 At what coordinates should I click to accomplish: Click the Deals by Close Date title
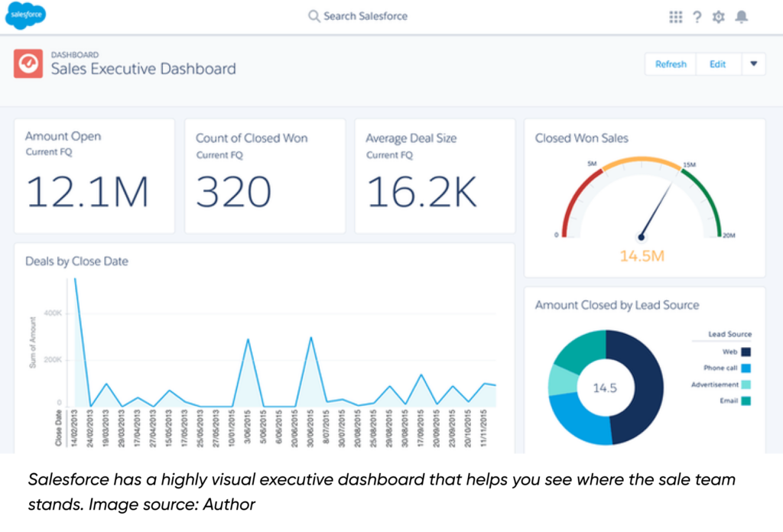(77, 261)
